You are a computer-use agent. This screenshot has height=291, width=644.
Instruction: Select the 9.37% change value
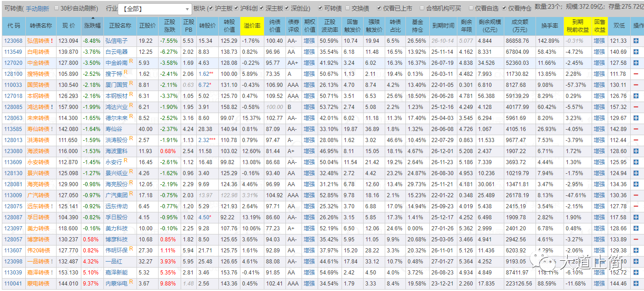(91, 284)
